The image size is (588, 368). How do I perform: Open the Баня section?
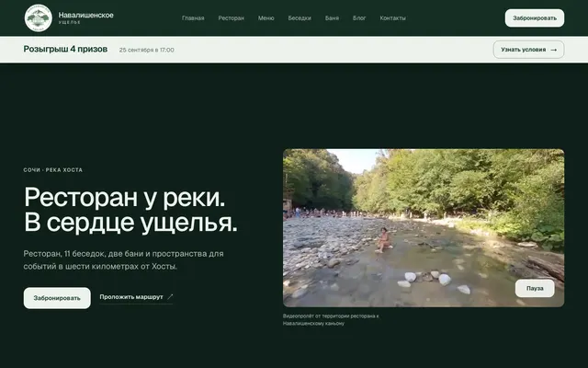click(332, 18)
